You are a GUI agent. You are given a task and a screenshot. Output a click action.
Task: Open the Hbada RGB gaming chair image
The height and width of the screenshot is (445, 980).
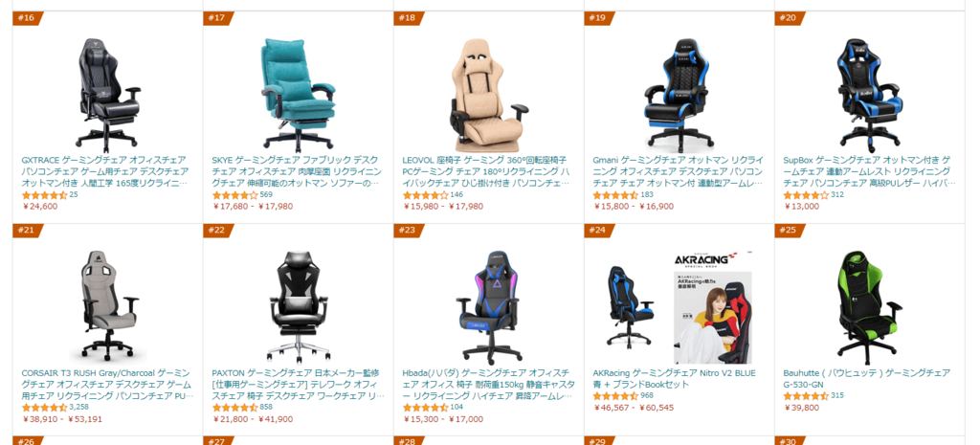point(489,307)
